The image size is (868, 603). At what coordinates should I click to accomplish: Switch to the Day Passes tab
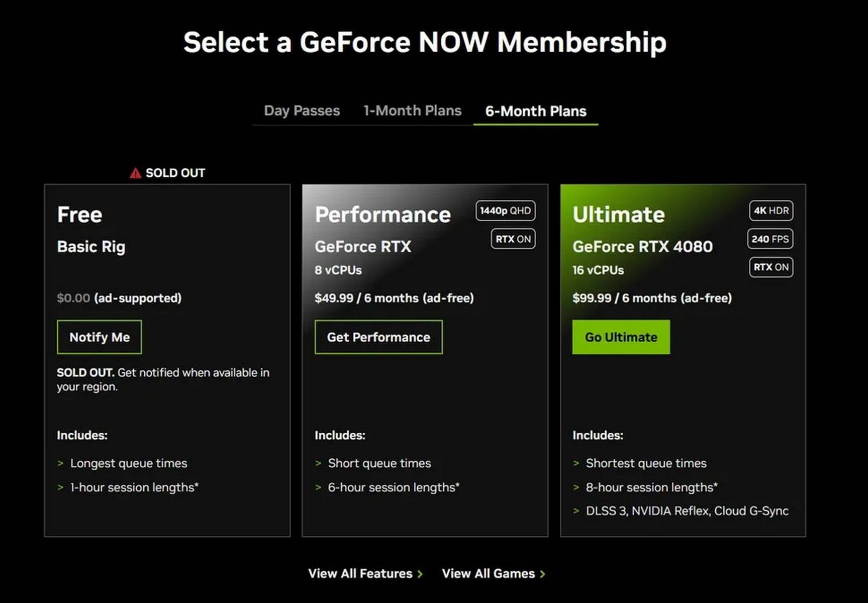coord(302,111)
